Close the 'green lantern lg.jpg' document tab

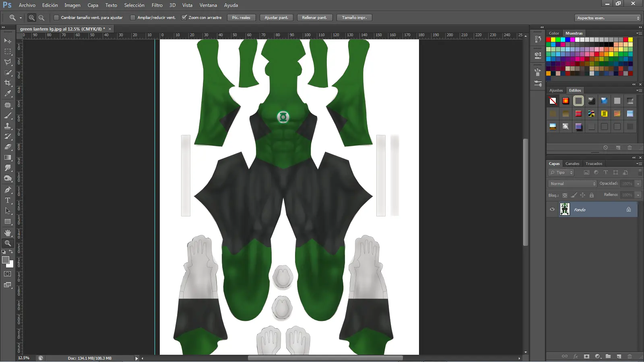coord(110,29)
